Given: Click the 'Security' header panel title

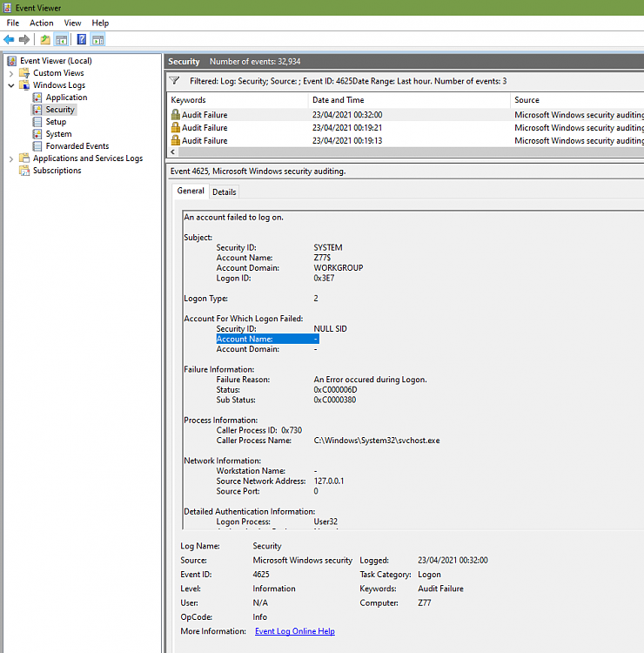Looking at the screenshot, I should coord(184,62).
